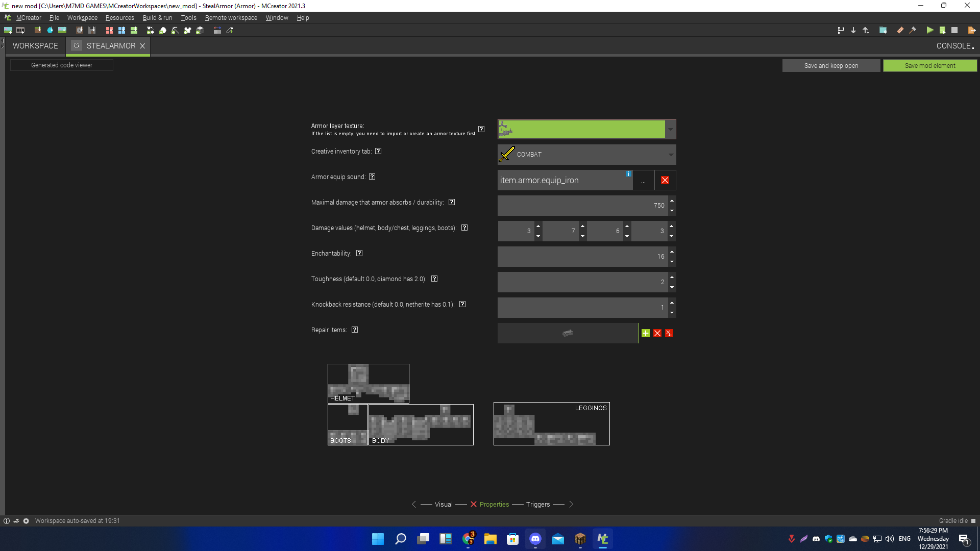Open the Build & run menu
980x551 pixels.
click(158, 18)
